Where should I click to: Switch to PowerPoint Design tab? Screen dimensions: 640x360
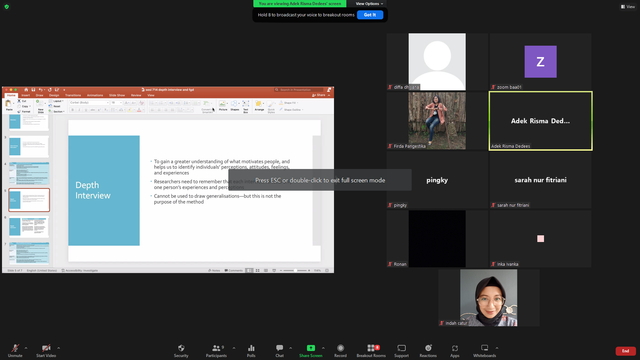tap(54, 95)
